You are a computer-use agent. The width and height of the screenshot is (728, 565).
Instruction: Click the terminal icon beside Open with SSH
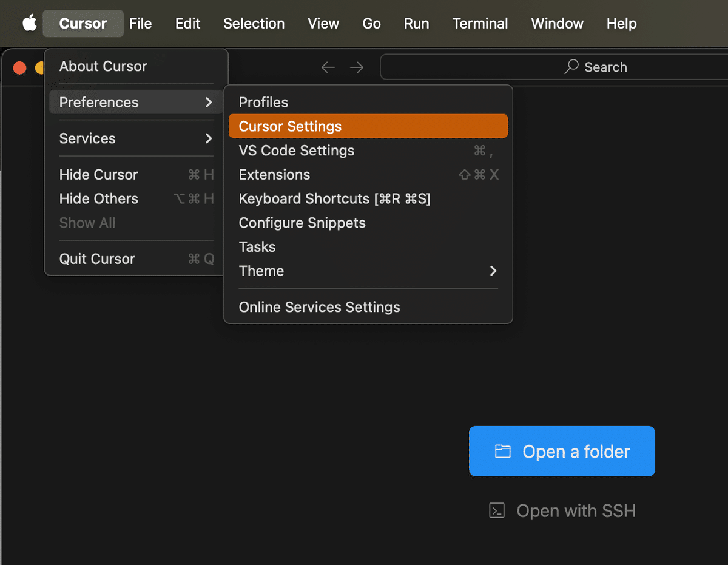(x=497, y=510)
